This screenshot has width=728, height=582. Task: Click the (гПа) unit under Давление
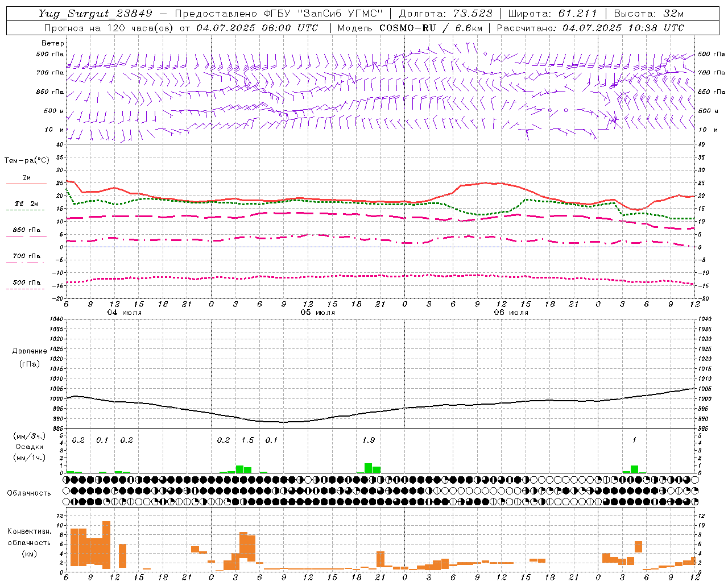click(x=30, y=364)
